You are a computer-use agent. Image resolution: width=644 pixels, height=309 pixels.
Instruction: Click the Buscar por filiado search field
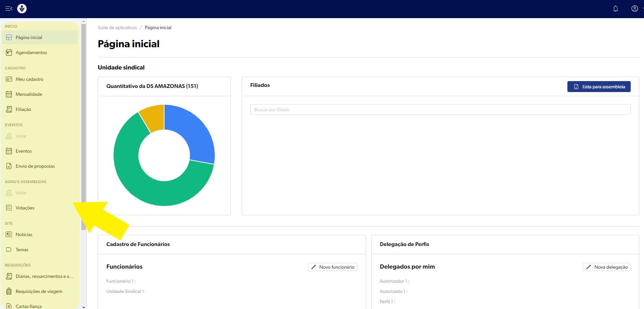point(440,110)
